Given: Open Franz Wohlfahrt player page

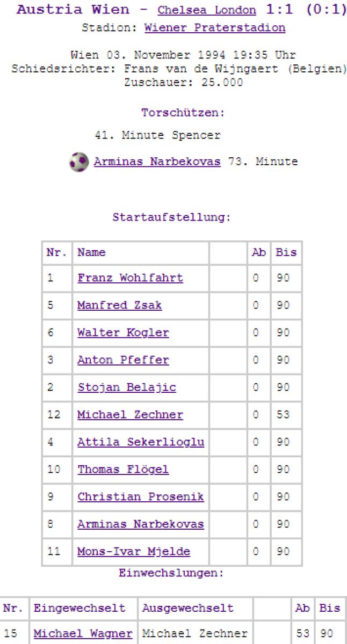Looking at the screenshot, I should [x=130, y=278].
